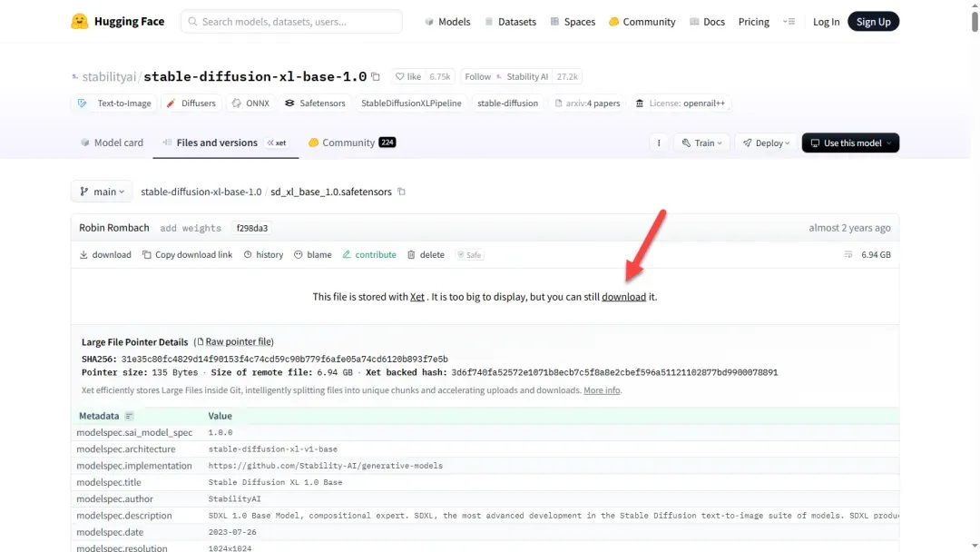Click the search magnifier icon

coord(192,21)
